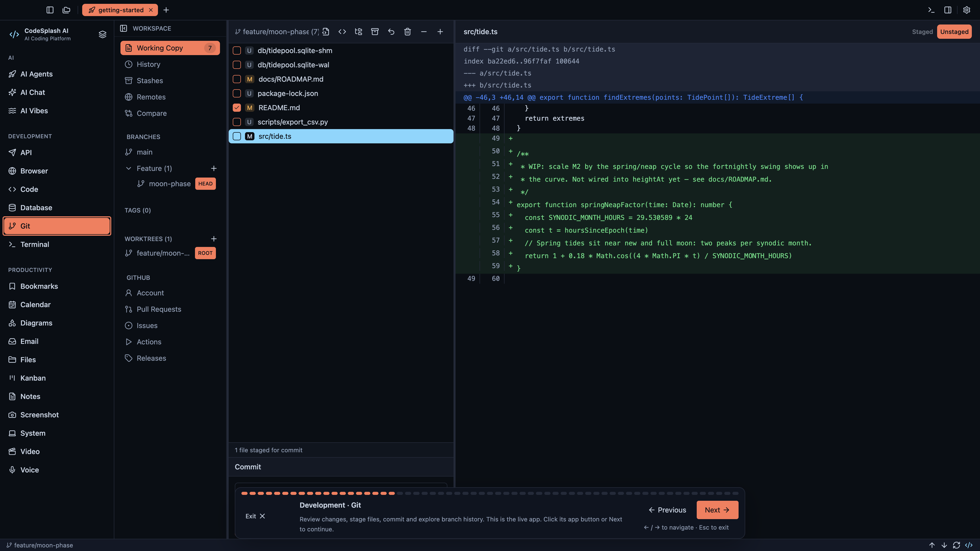Open Releases under GitHub
This screenshot has width=980, height=551.
point(170,358)
